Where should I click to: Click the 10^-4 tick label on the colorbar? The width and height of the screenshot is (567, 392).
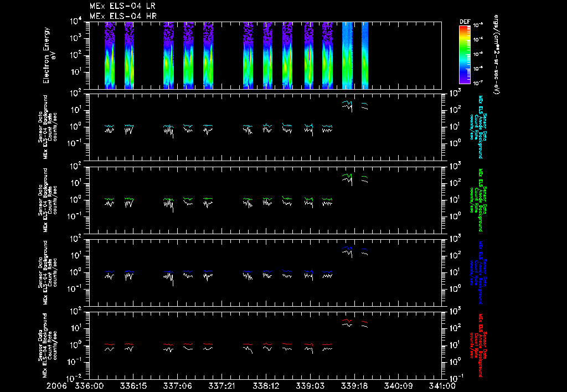coord(478,39)
